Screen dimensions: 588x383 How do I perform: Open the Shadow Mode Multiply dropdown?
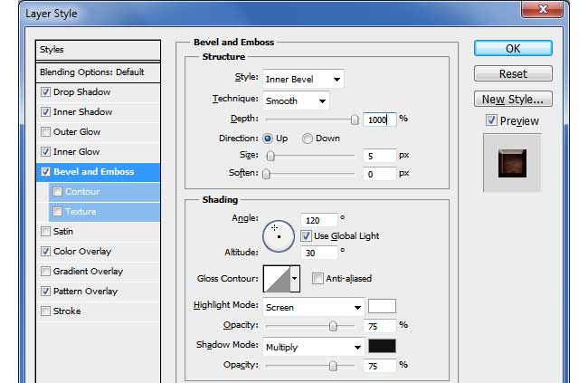point(313,347)
